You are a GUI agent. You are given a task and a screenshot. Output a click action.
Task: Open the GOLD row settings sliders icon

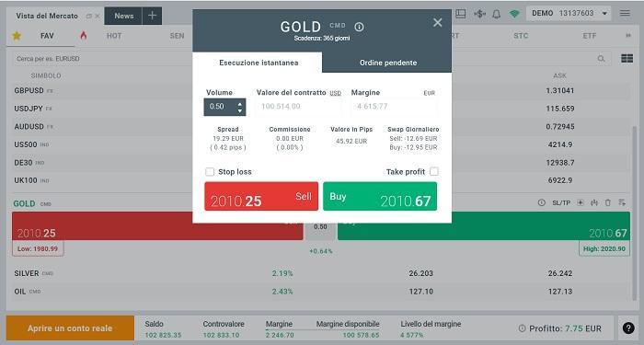tap(622, 202)
